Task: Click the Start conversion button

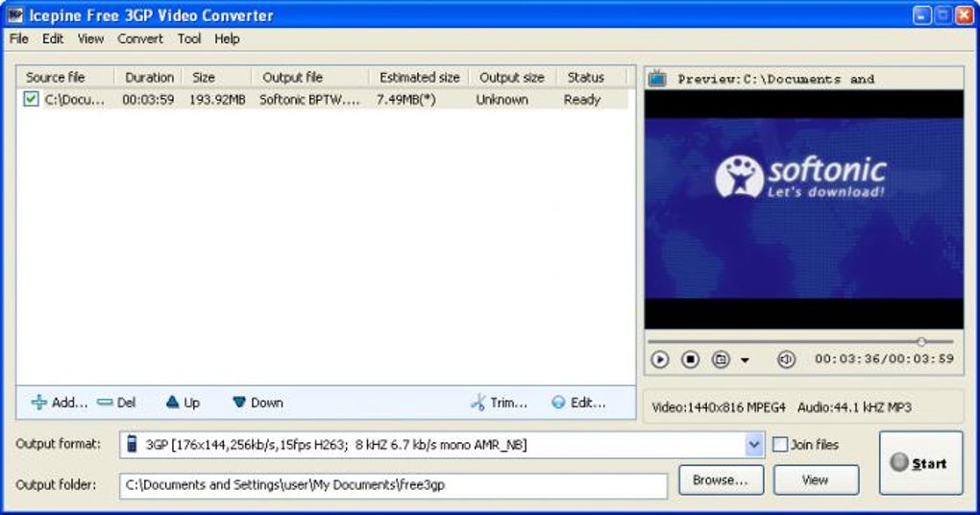Action: click(920, 463)
